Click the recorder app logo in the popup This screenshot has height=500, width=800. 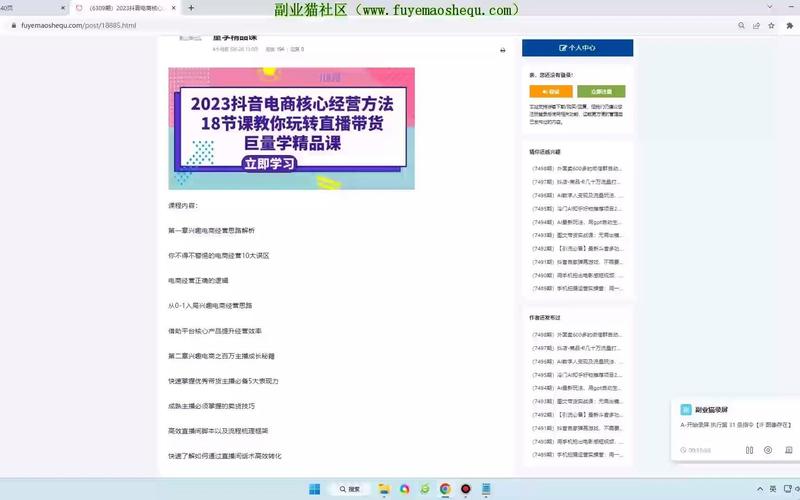pyautogui.click(x=686, y=410)
